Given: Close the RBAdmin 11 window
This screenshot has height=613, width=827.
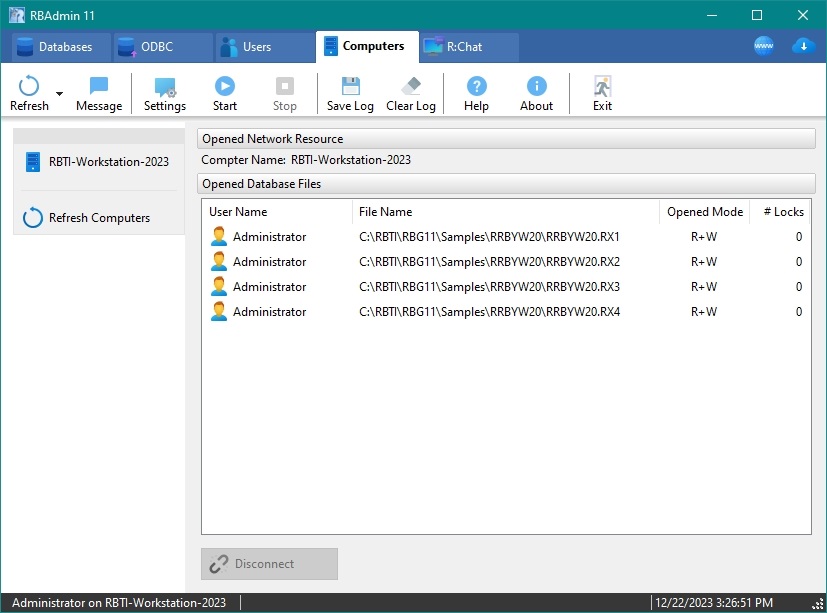Looking at the screenshot, I should coord(803,15).
